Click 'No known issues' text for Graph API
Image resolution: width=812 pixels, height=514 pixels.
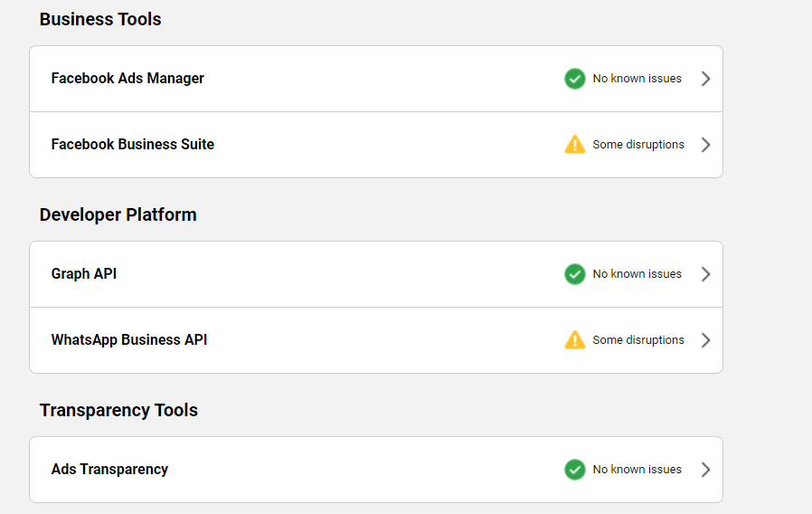click(x=637, y=274)
